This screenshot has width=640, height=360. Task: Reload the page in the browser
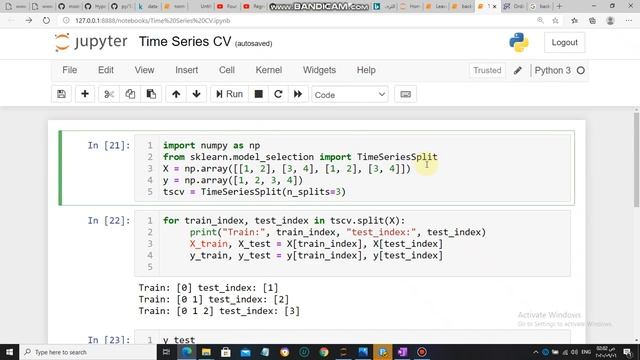(46, 20)
